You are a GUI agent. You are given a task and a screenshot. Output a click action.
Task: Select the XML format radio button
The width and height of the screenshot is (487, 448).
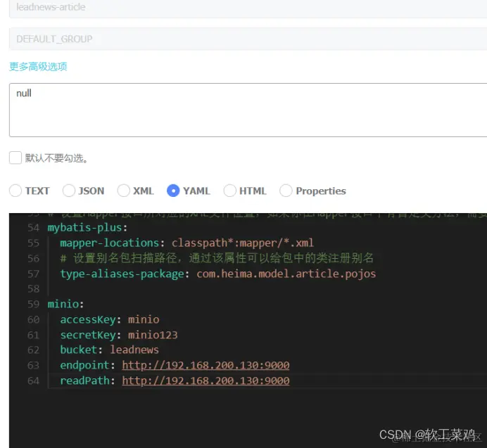click(123, 191)
